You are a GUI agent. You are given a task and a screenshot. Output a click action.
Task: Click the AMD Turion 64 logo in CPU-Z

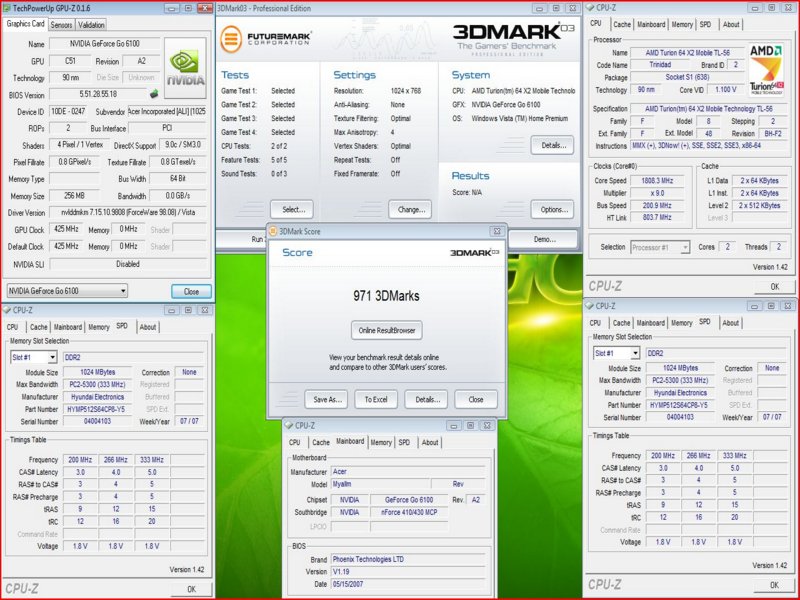(766, 70)
